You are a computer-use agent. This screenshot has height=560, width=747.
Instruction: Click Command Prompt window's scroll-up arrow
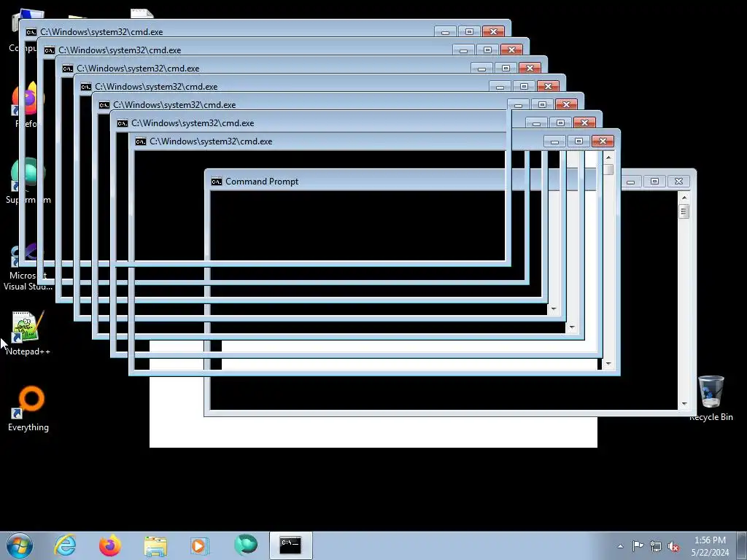(684, 198)
